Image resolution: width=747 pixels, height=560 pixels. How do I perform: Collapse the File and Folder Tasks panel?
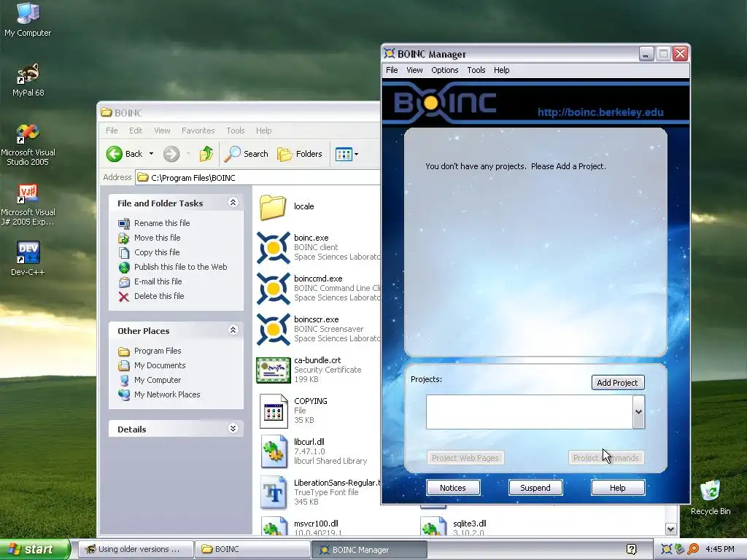(x=233, y=203)
